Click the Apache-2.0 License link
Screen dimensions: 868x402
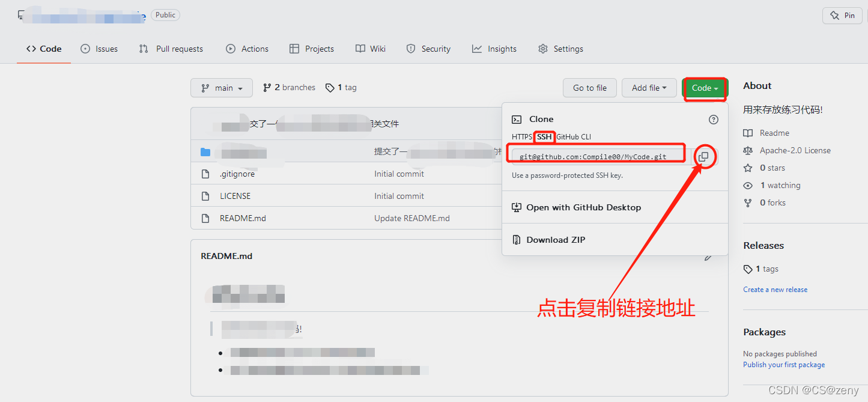click(x=795, y=150)
